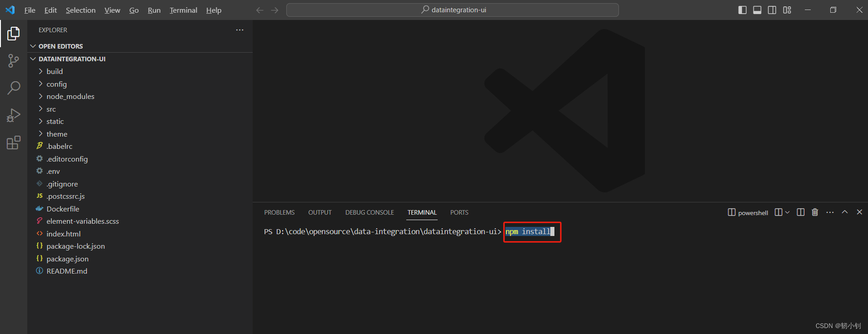The height and width of the screenshot is (334, 868).
Task: Collapse the OPEN EDITORS section
Action: click(141, 46)
